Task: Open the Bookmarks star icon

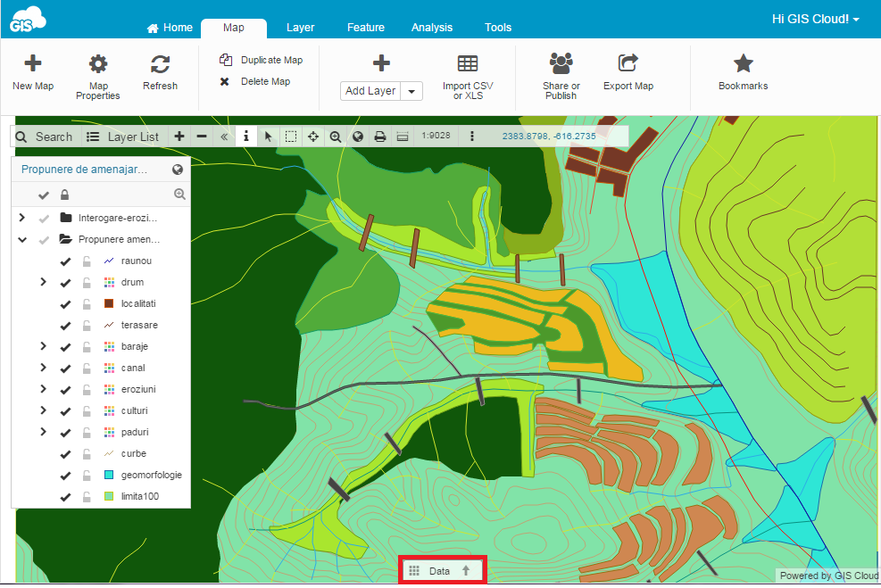Action: pos(743,63)
